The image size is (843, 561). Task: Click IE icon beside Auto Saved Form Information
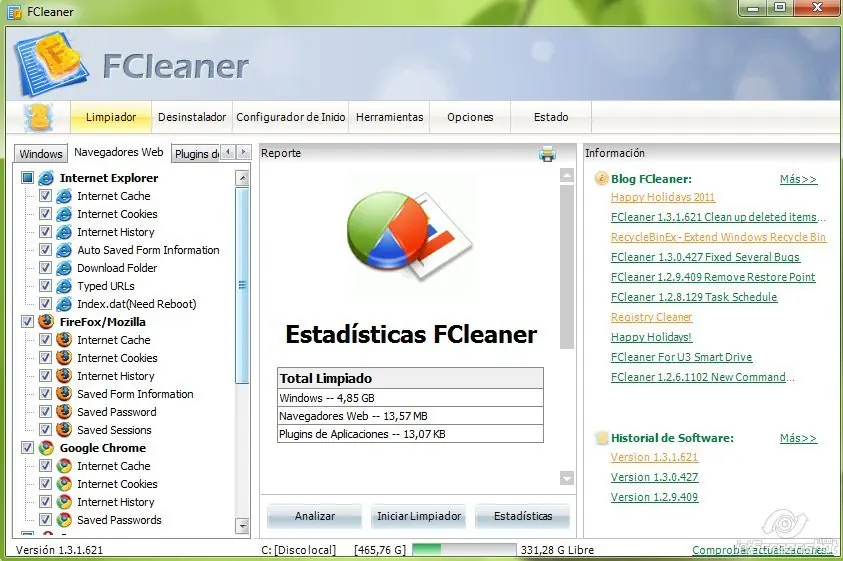click(64, 250)
